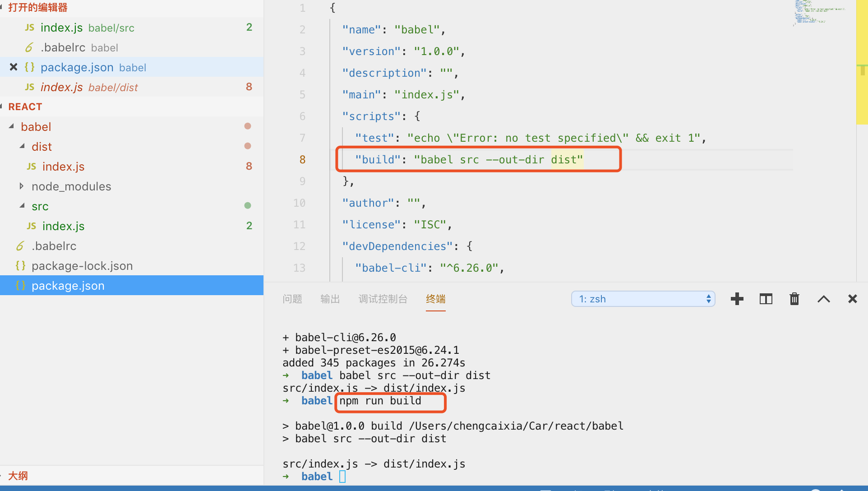Click the .babelrc file icon in the explorer tree
This screenshot has width=868, height=491.
[20, 246]
